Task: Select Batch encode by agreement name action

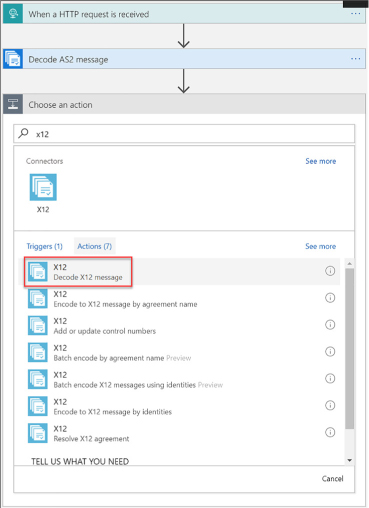Action: pos(179,352)
